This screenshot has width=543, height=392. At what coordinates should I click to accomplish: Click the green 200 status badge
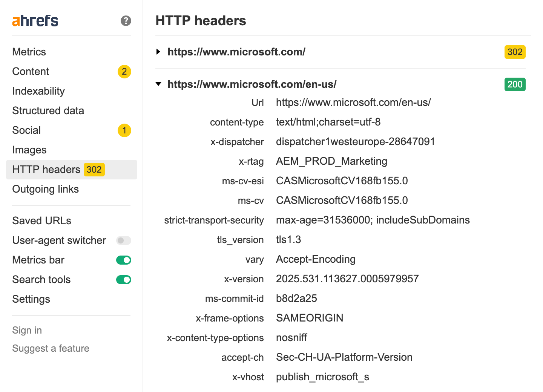tap(515, 84)
